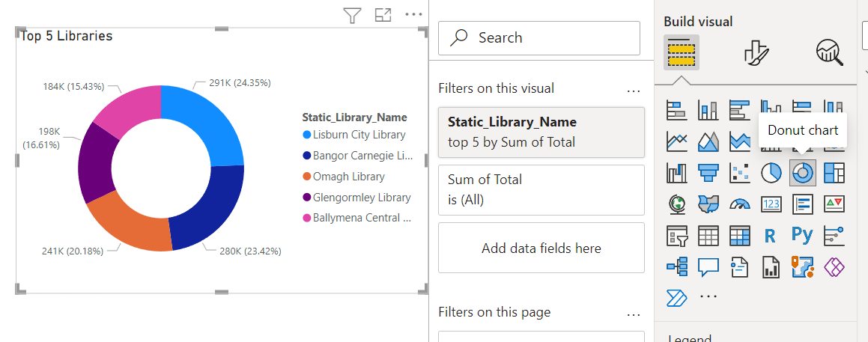Select the R script visual
The image size is (868, 342).
[770, 235]
